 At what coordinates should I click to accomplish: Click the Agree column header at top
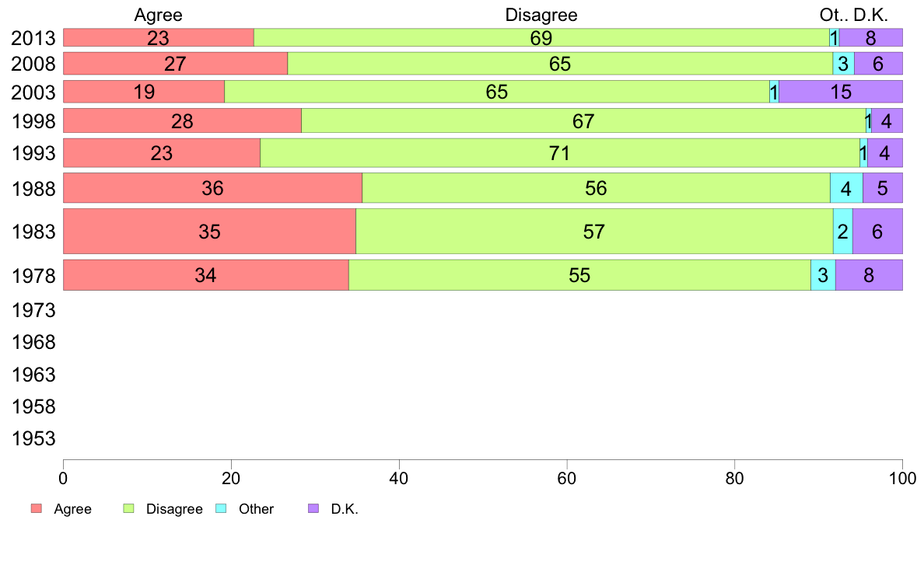[159, 15]
